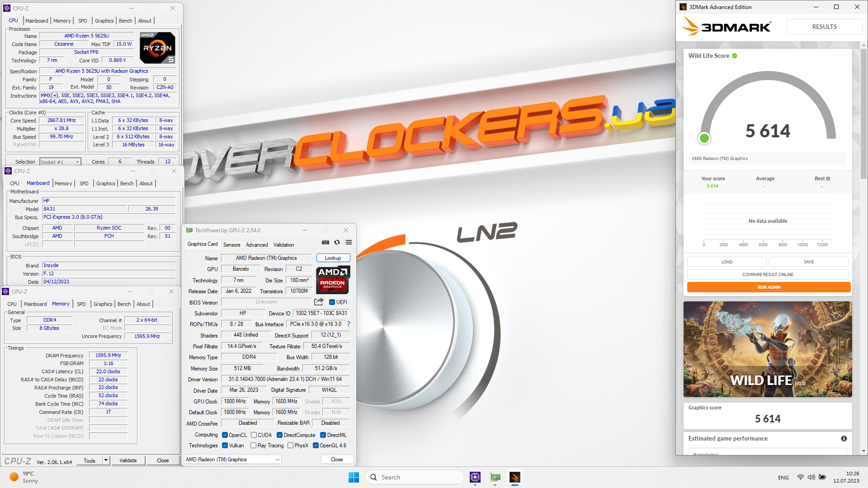Open GPU selector dropdown at GPU-Z bottom
This screenshot has width=868, height=488.
coord(233,460)
